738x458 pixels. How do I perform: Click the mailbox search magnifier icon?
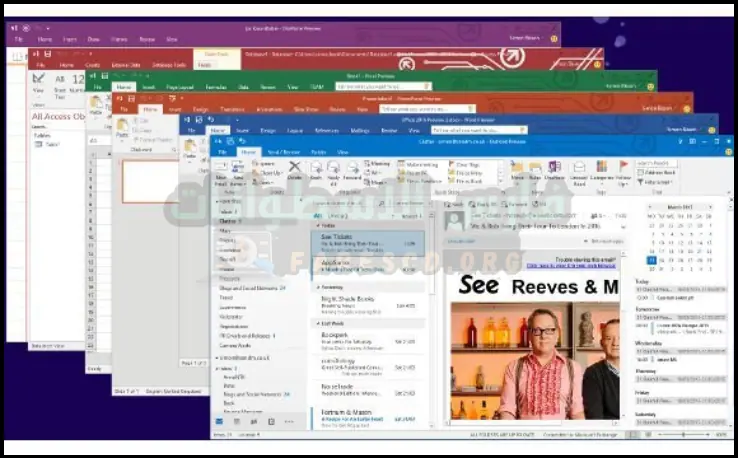point(382,203)
